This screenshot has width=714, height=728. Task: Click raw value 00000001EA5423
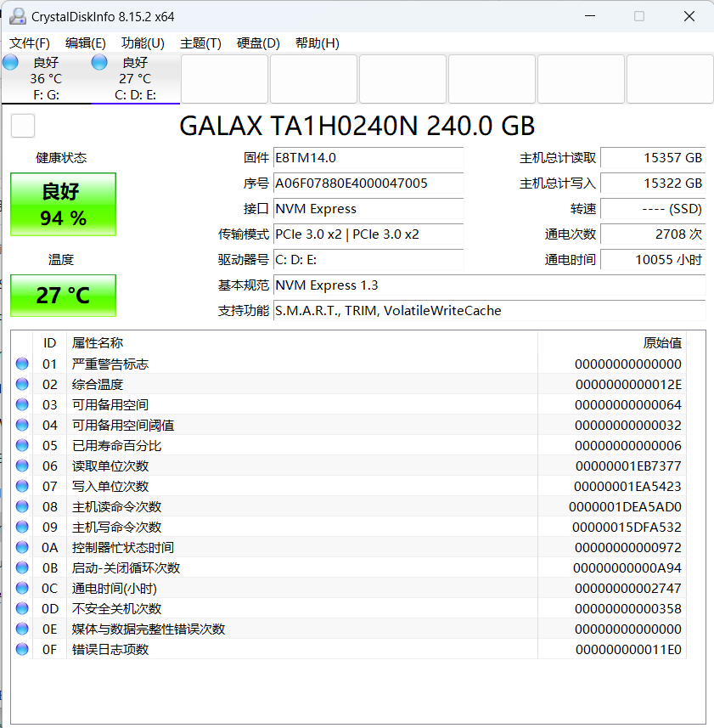coord(627,487)
